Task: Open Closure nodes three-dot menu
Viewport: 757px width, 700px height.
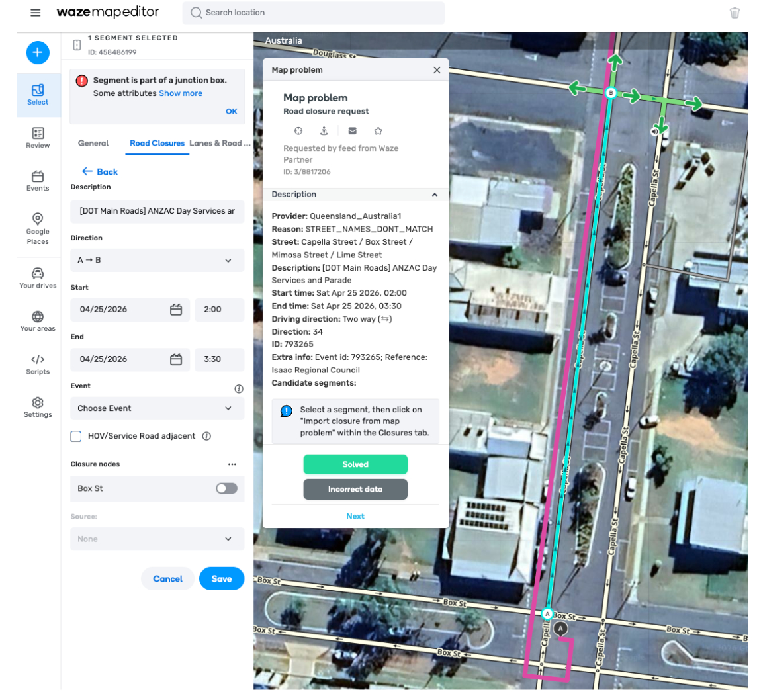Action: (232, 464)
